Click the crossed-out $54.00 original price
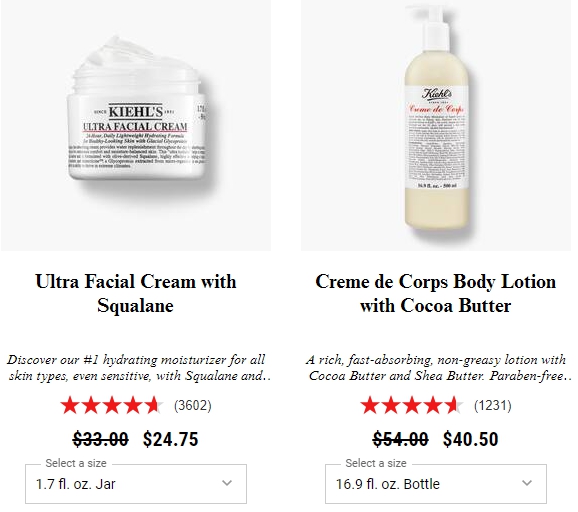Screen dimensions: 578x512 [x=401, y=439]
